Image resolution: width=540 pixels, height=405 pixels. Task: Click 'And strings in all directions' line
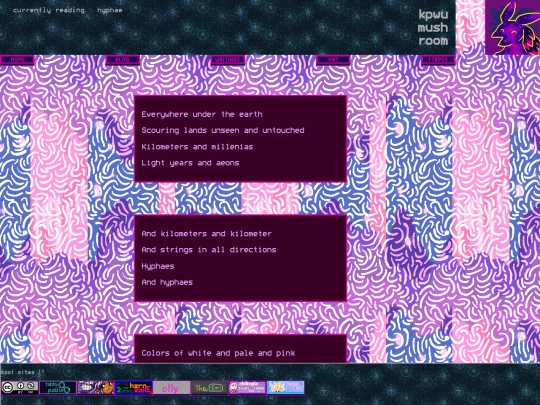tap(209, 250)
